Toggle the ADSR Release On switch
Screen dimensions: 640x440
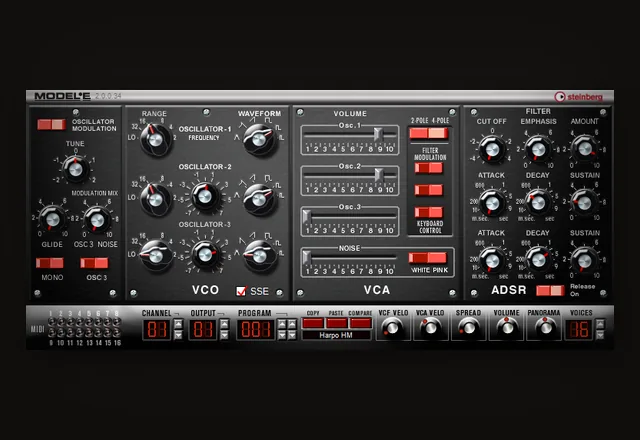point(550,290)
